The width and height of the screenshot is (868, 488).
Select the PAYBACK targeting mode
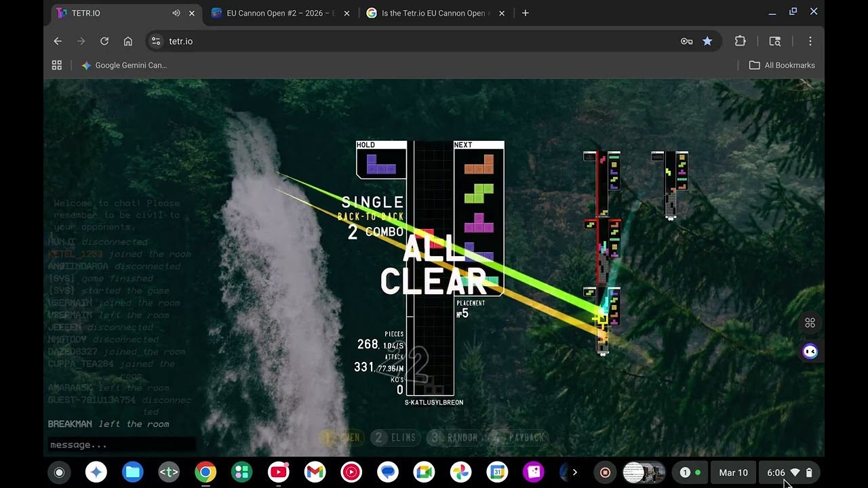[519, 438]
